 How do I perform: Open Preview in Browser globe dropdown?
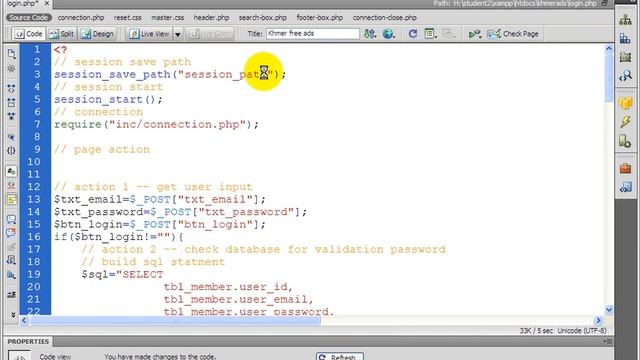click(389, 34)
